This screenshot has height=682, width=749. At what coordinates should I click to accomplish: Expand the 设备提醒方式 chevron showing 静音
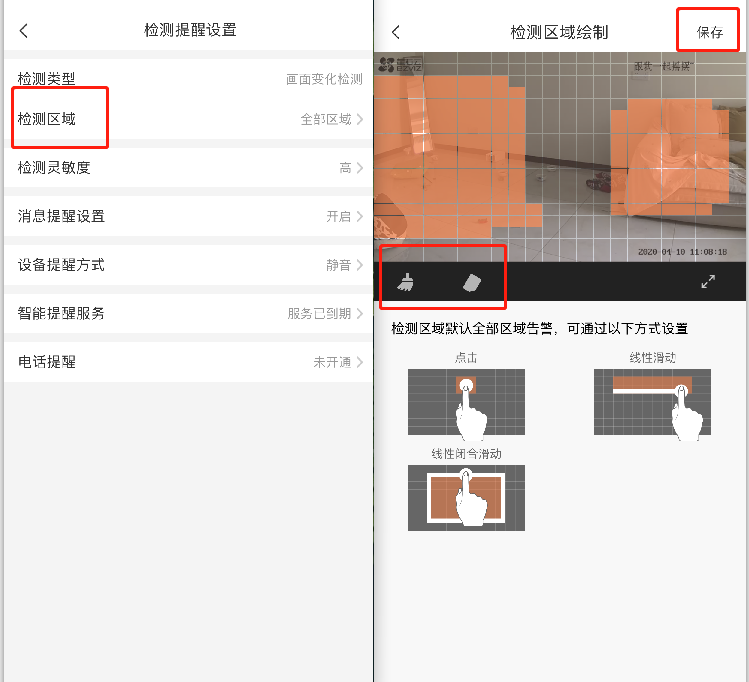358,265
